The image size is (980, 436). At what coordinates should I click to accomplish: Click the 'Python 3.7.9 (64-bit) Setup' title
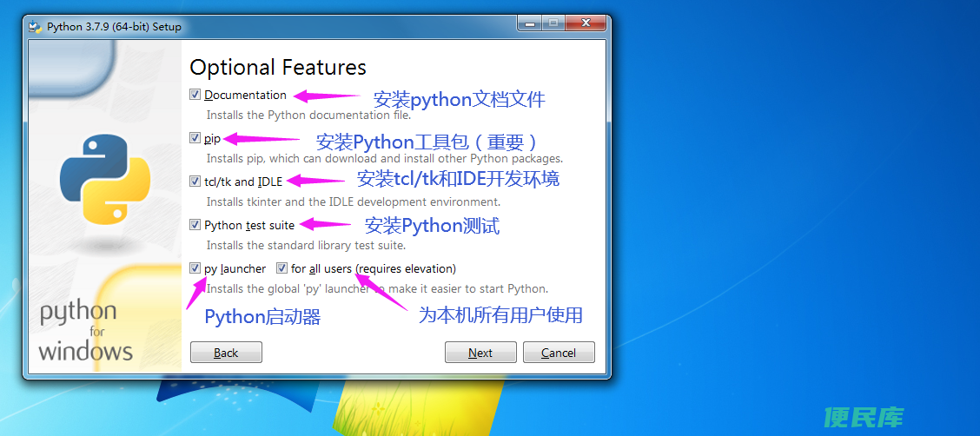tap(114, 27)
